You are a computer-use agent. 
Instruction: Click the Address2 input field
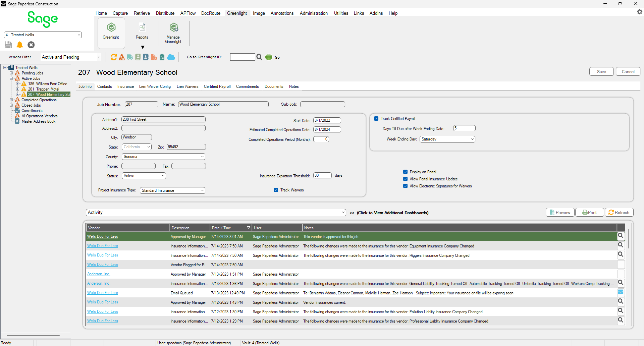163,128
